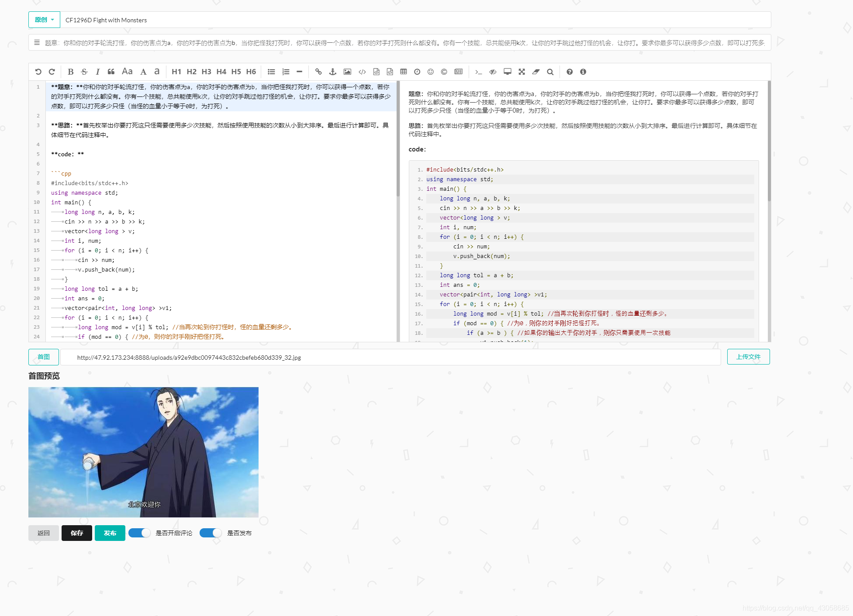This screenshot has height=616, width=853.
Task: Click the 上传文件 button
Action: point(748,357)
